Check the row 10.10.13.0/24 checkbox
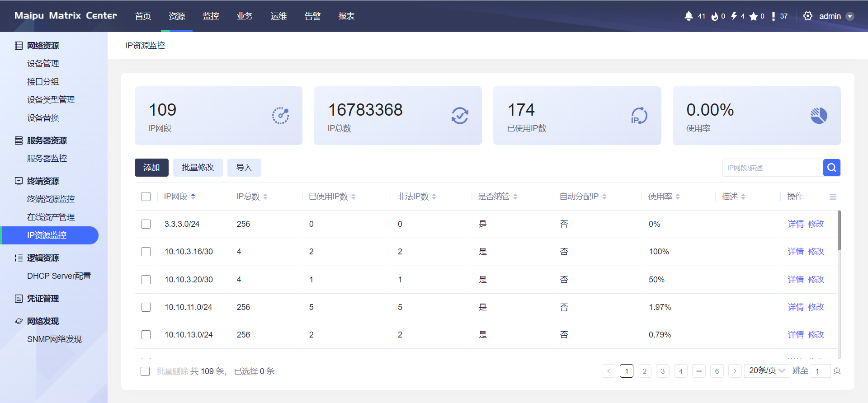This screenshot has width=868, height=403. 146,335
